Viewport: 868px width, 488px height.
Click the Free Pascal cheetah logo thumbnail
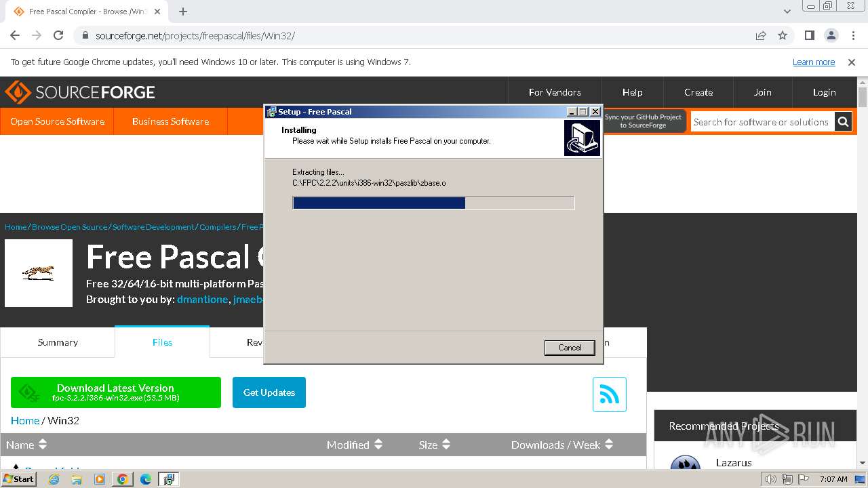pos(39,273)
